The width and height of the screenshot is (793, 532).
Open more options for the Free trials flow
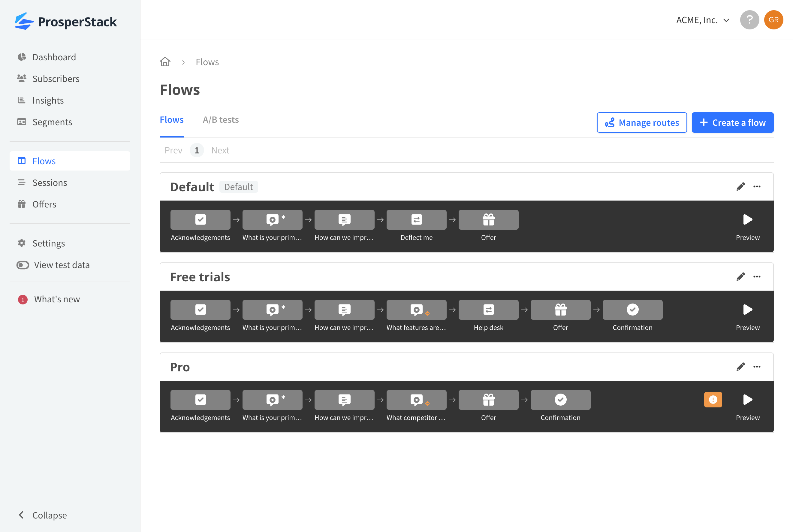[x=757, y=277]
